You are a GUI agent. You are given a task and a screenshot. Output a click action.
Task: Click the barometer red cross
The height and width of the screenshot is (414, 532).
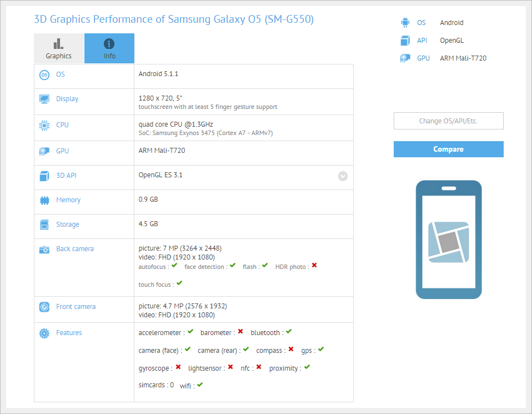[x=240, y=331]
